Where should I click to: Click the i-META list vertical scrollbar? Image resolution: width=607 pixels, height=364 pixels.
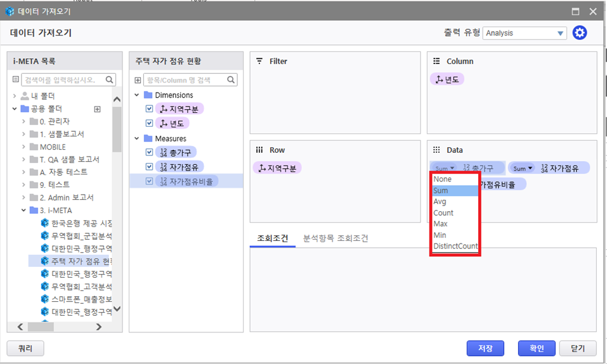pos(117,127)
